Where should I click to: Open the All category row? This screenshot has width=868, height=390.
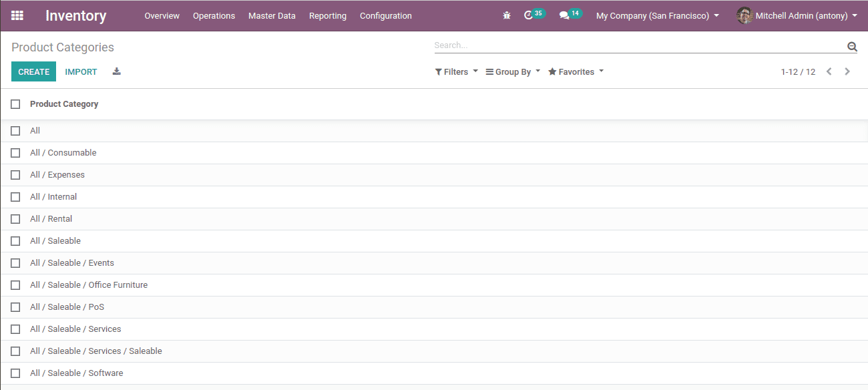434,131
